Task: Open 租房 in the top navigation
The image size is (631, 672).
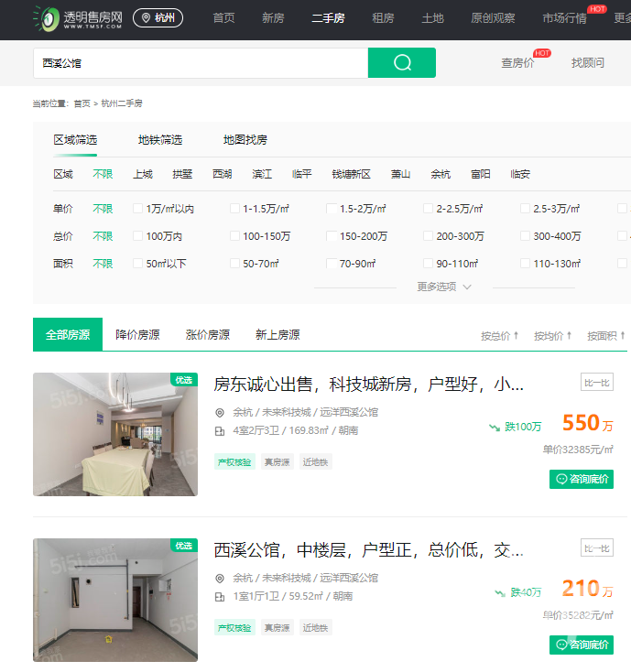Action: (383, 18)
